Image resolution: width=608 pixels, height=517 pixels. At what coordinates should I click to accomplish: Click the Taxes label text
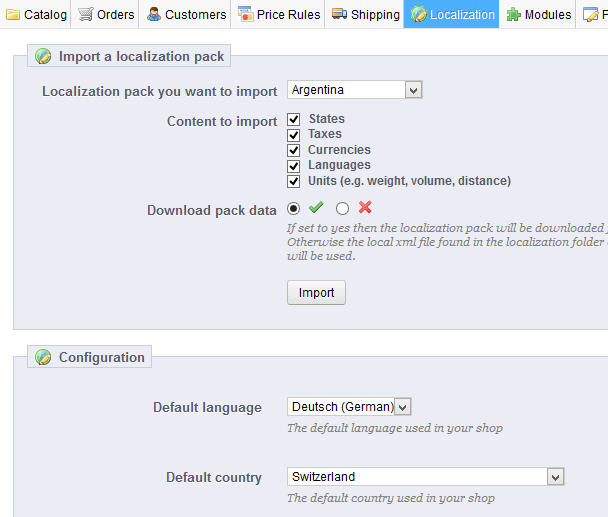point(325,134)
